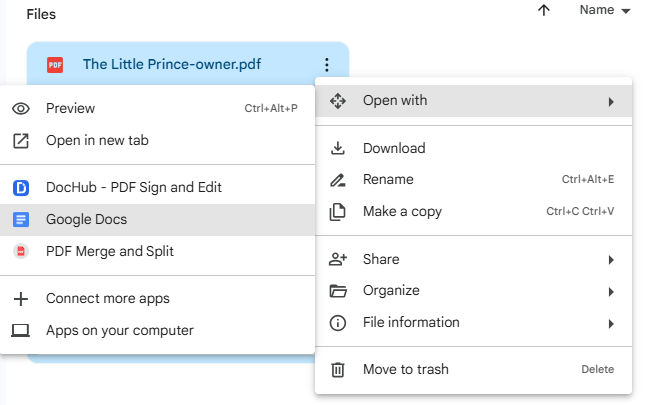Click the File information circle-i icon
The height and width of the screenshot is (405, 653).
[x=338, y=323]
